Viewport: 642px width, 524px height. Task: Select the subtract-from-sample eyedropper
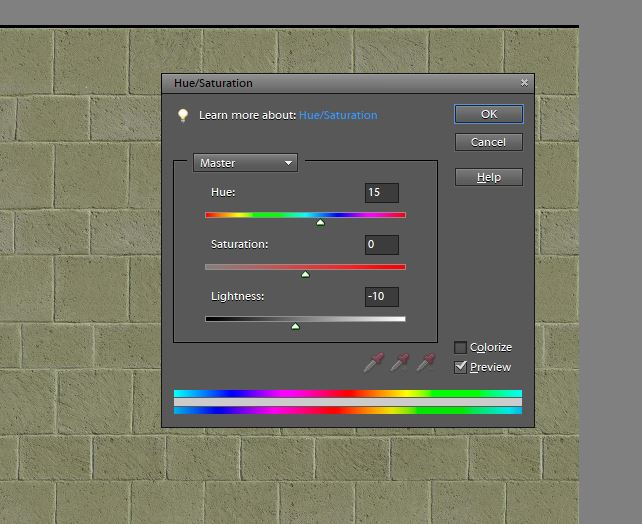tap(426, 362)
